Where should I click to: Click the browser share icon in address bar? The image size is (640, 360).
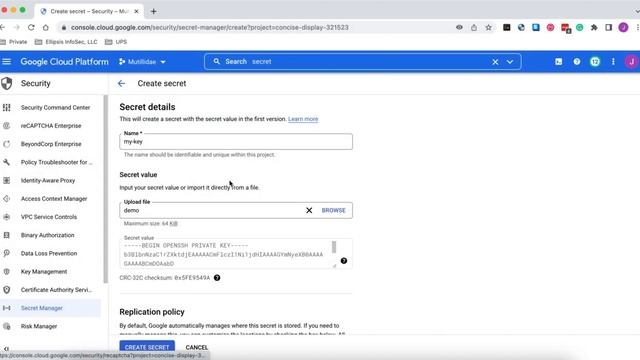click(x=473, y=28)
